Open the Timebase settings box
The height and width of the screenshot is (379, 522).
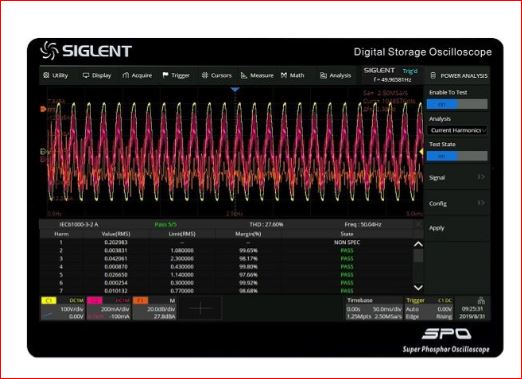tap(374, 308)
